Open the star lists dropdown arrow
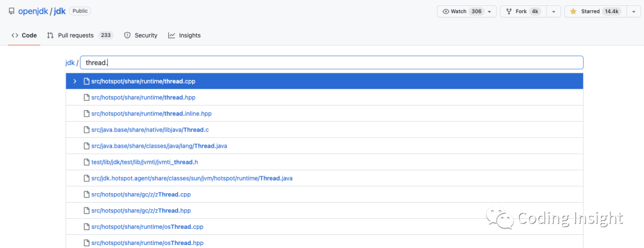The image size is (644, 248). point(633,11)
